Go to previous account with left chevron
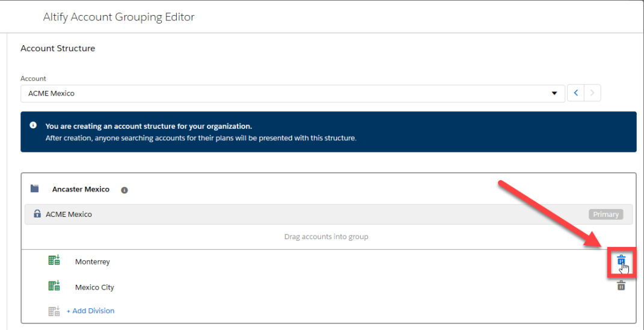The width and height of the screenshot is (644, 330). tap(576, 93)
